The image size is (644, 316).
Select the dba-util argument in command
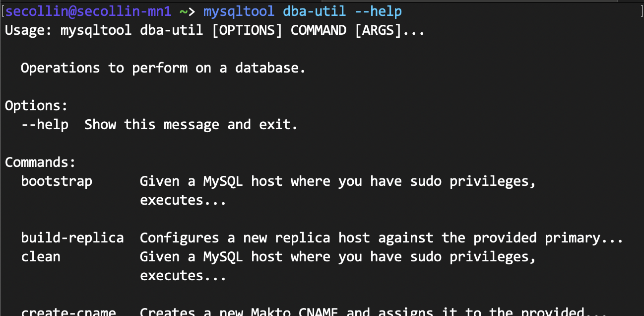[x=314, y=11]
